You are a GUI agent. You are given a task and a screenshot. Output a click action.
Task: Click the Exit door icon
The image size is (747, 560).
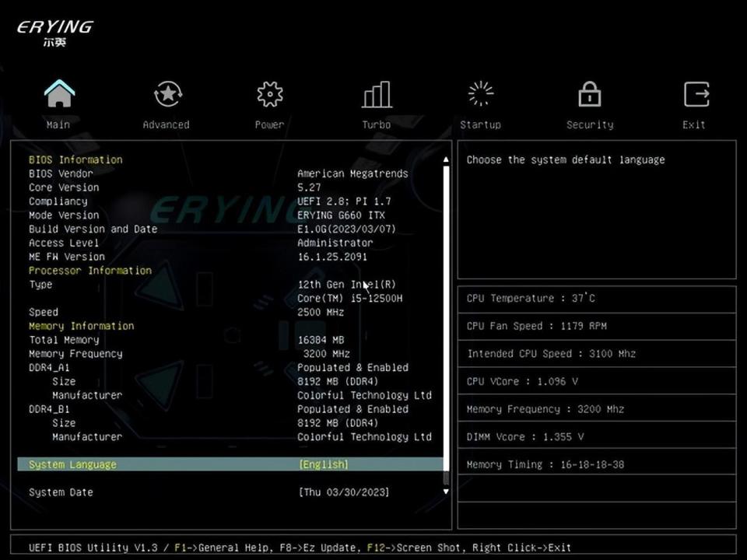point(696,94)
